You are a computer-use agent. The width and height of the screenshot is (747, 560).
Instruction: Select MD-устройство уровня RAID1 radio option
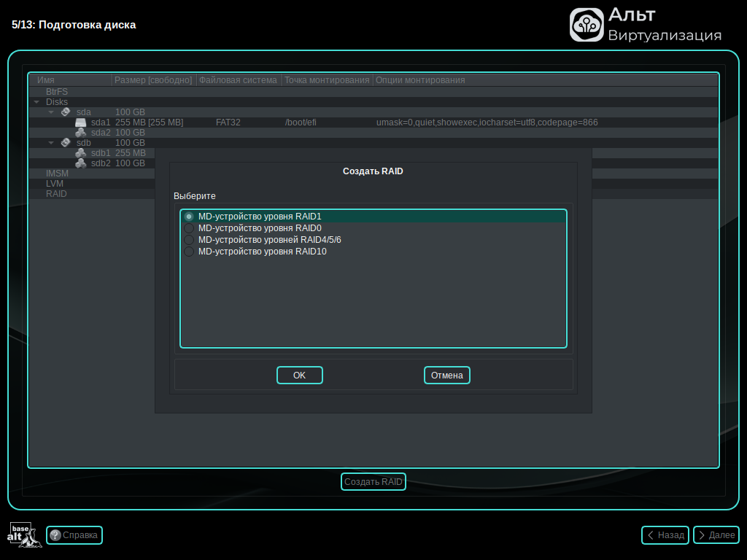click(x=189, y=217)
